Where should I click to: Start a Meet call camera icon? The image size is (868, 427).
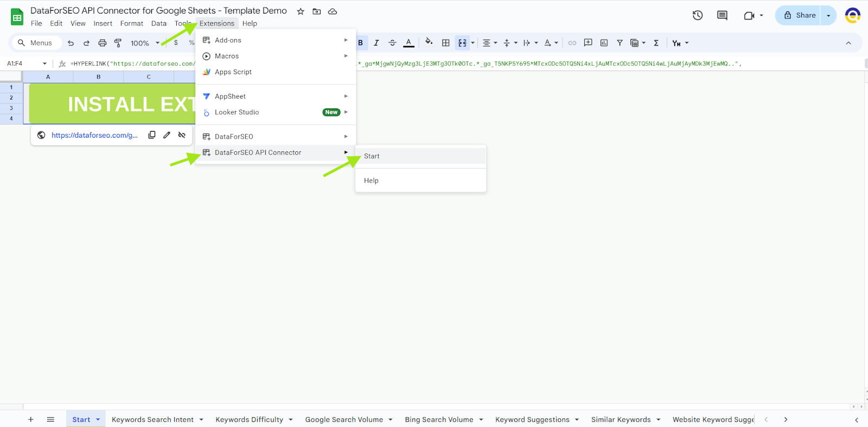tap(749, 15)
